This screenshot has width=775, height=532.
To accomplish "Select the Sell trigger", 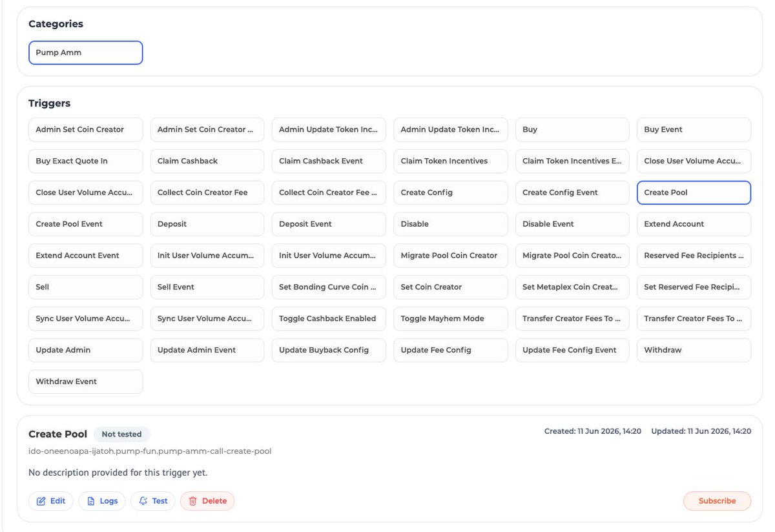I will coord(85,287).
